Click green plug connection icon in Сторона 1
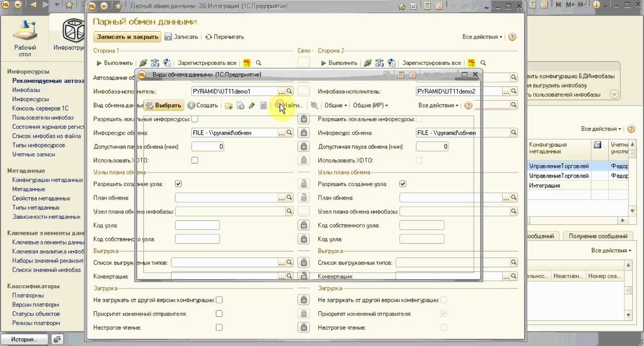The height and width of the screenshot is (346, 644). [x=143, y=63]
